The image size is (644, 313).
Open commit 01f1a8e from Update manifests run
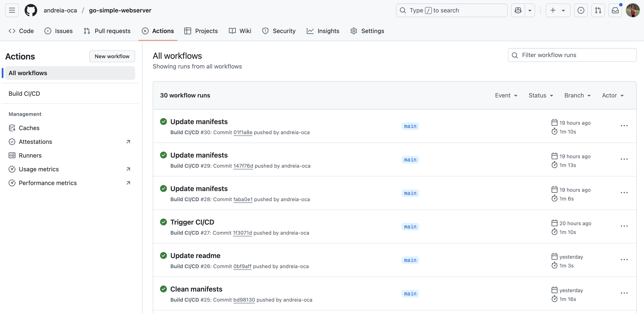(x=243, y=132)
